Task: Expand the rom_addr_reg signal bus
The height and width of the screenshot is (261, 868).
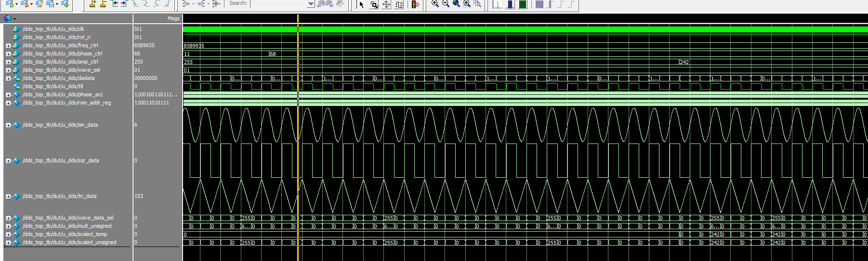Action: 8,103
